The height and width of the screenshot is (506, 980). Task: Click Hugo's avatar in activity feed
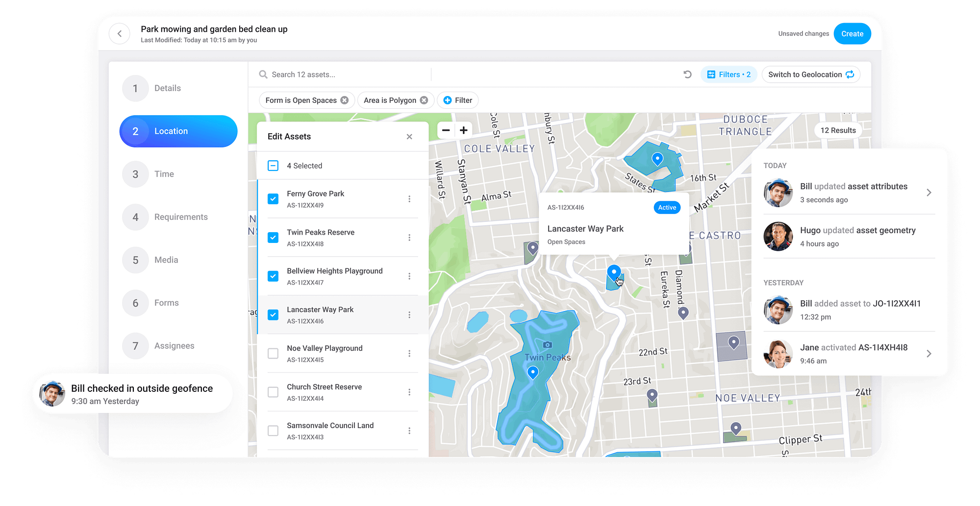(x=778, y=237)
